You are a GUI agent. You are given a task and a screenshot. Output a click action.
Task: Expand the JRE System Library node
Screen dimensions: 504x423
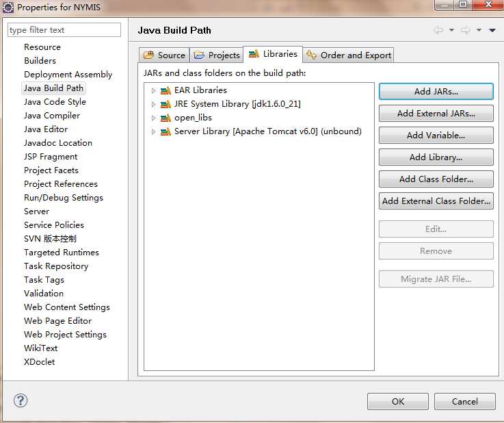tap(154, 104)
